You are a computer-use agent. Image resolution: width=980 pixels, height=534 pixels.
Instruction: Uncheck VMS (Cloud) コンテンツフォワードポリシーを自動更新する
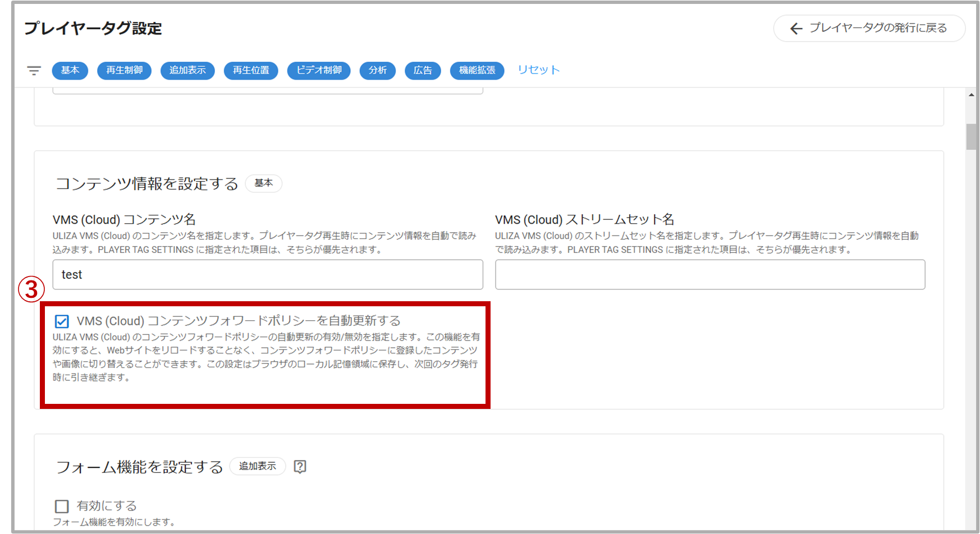(62, 321)
